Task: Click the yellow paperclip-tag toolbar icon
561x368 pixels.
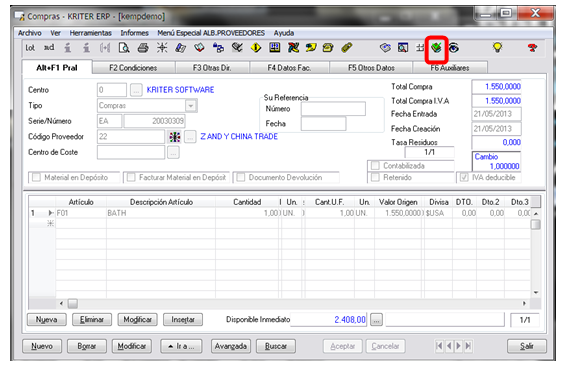Action: 347,48
